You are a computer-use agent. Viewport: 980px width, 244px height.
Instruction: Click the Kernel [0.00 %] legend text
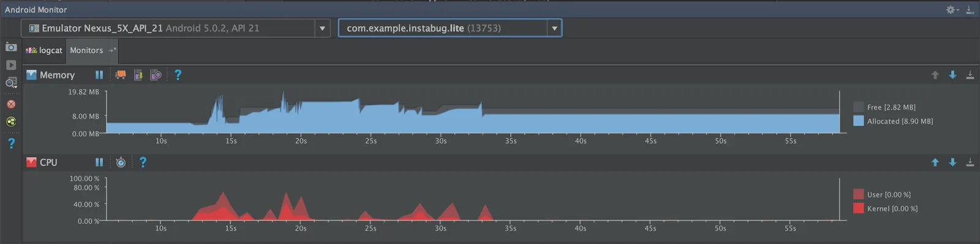pyautogui.click(x=892, y=209)
